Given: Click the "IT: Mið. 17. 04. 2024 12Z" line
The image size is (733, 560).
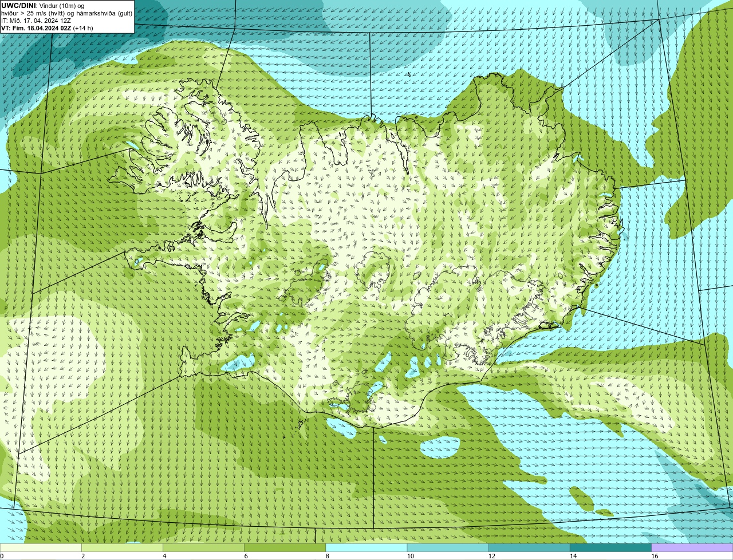Looking at the screenshot, I should pos(36,21).
